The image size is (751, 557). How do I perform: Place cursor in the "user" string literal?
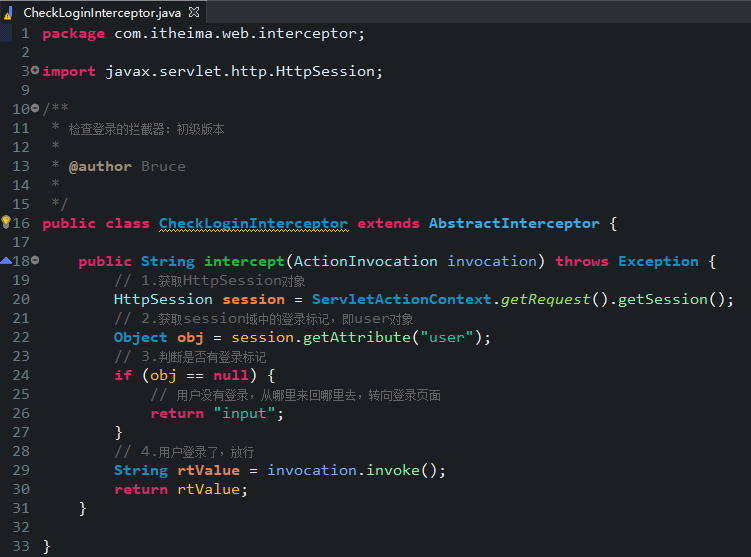[x=446, y=337]
